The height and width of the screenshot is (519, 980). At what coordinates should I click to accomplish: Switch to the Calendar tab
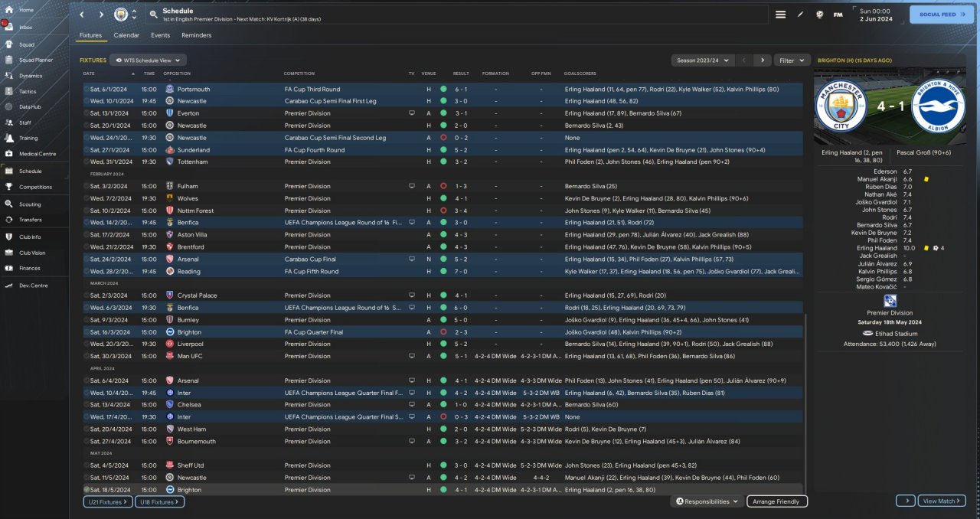(126, 35)
